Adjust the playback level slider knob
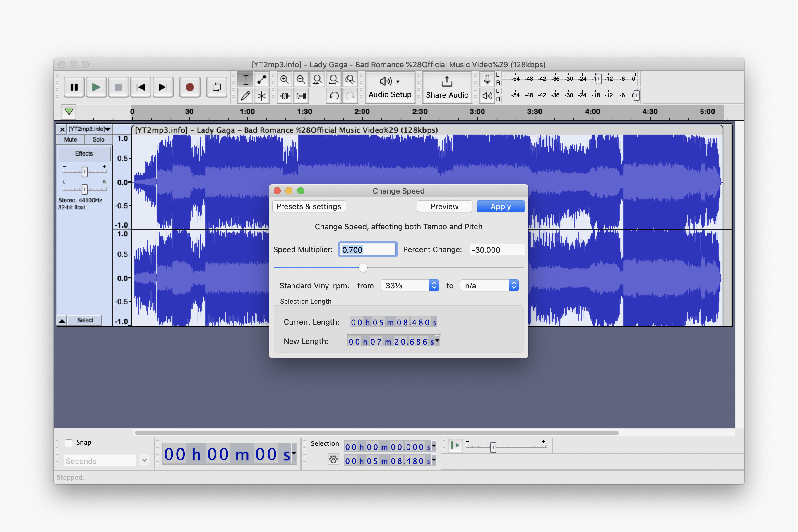798x532 pixels. tap(636, 95)
